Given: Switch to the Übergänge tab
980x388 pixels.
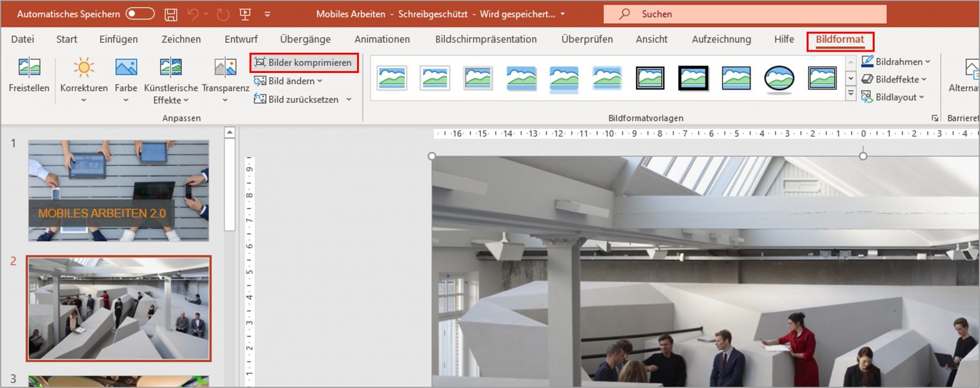Looking at the screenshot, I should [305, 39].
